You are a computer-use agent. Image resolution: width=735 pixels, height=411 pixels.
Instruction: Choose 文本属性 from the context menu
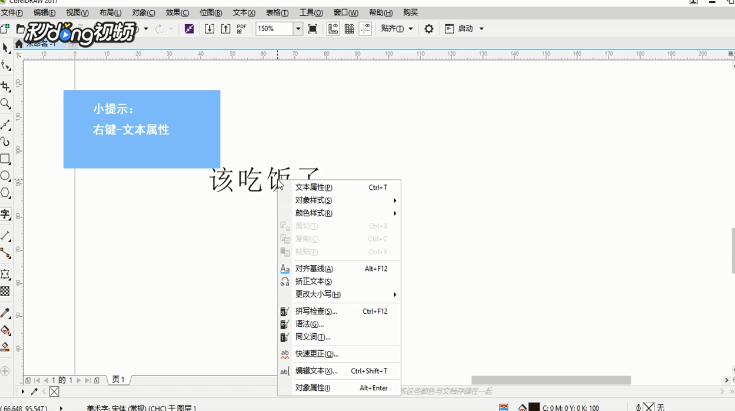tap(339, 187)
